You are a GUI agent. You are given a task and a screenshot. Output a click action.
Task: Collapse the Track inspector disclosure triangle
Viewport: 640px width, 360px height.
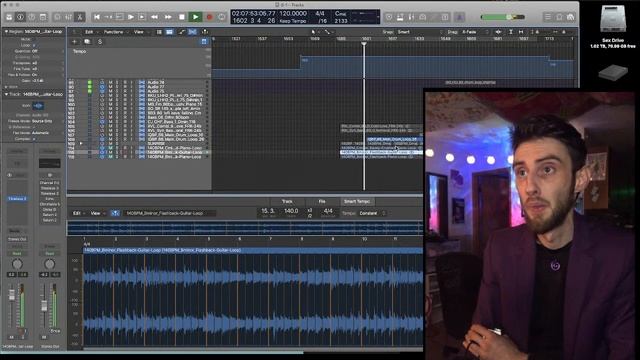pos(6,94)
